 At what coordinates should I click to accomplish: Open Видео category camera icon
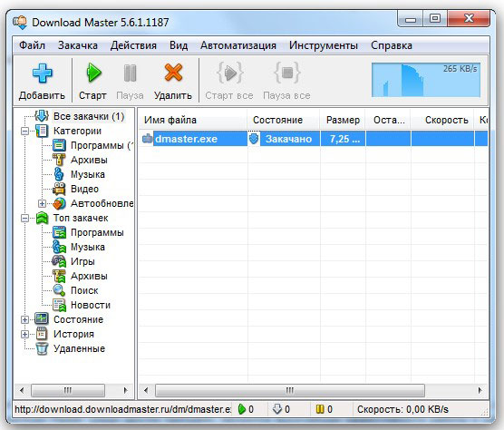pyautogui.click(x=59, y=189)
